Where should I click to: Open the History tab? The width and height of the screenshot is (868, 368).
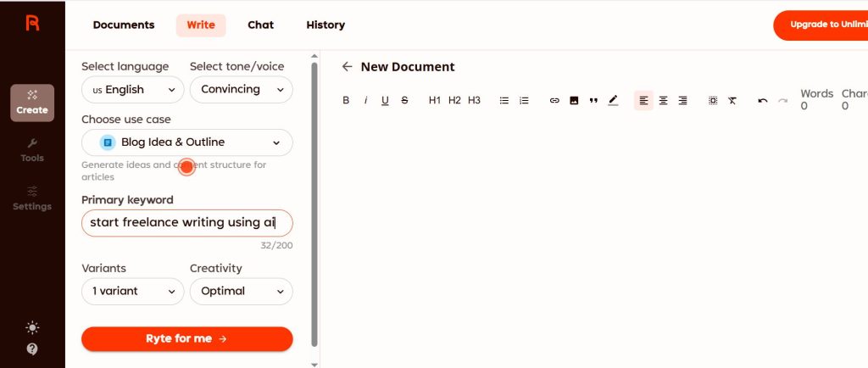pyautogui.click(x=325, y=25)
